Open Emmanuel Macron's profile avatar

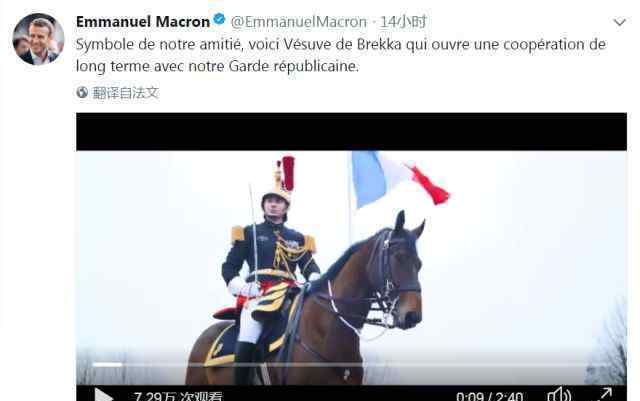38,39
